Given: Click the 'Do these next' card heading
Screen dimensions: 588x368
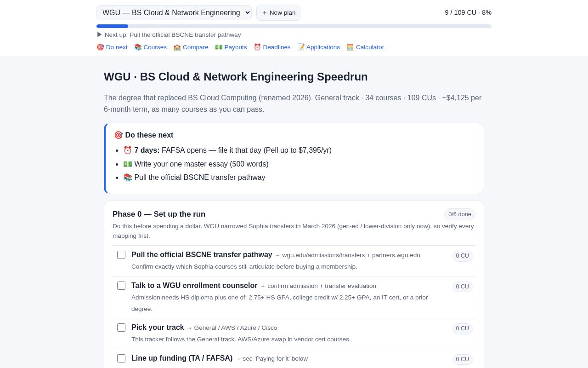Looking at the screenshot, I should 144,135.
